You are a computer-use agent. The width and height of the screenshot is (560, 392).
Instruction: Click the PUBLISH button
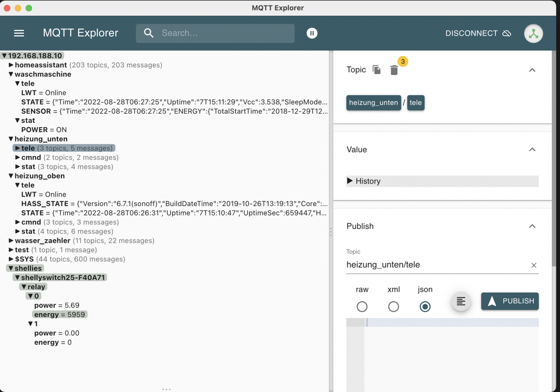tap(510, 301)
